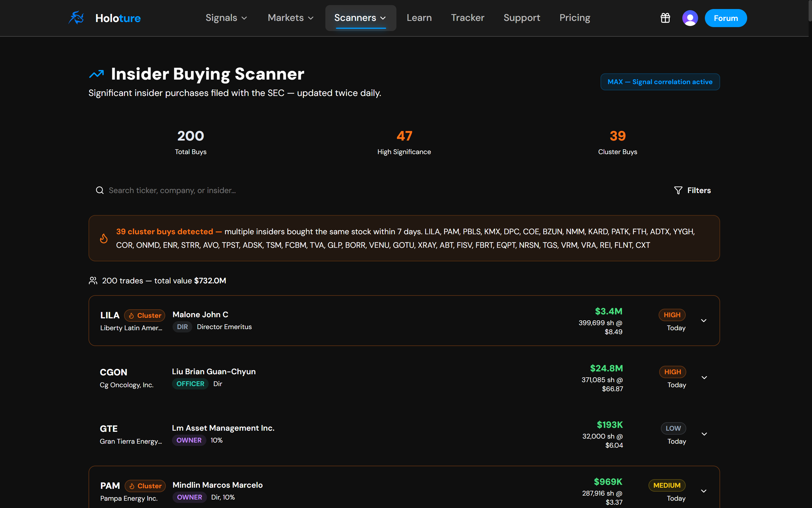This screenshot has height=508, width=812.
Task: Click the Cluster badge on PAM row
Action: point(145,486)
